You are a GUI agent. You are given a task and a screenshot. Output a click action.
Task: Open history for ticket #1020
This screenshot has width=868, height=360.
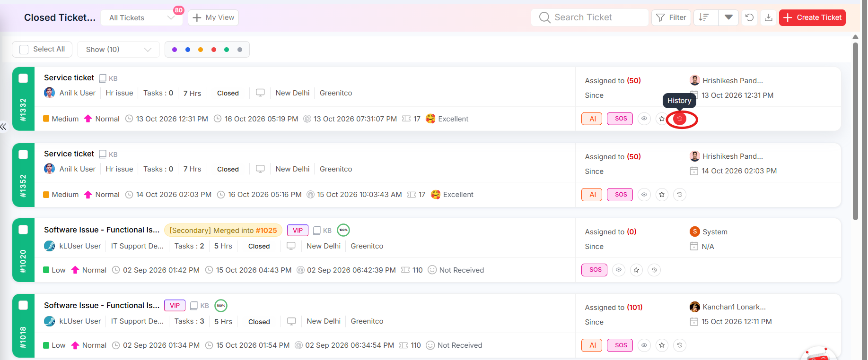pos(654,270)
